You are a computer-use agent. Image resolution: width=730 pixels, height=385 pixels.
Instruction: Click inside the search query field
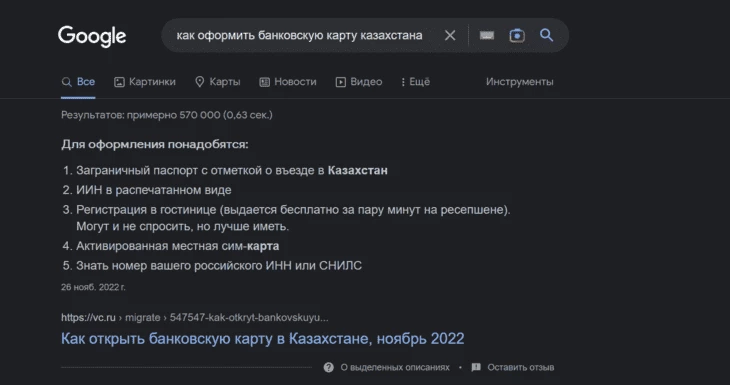click(x=299, y=35)
